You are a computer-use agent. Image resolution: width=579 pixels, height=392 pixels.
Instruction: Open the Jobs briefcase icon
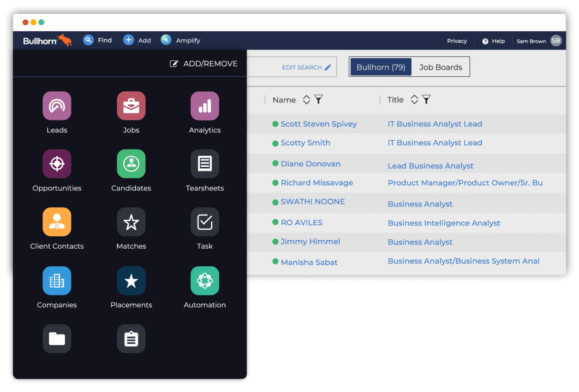[x=131, y=106]
